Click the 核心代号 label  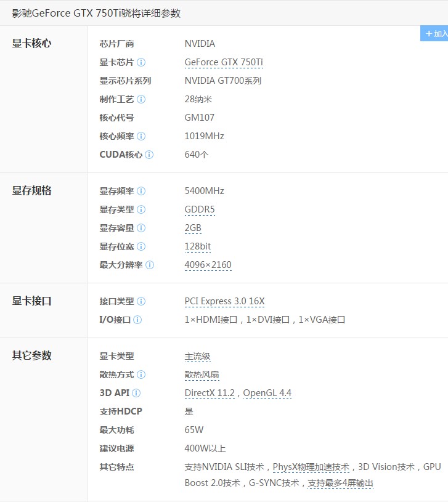point(116,118)
